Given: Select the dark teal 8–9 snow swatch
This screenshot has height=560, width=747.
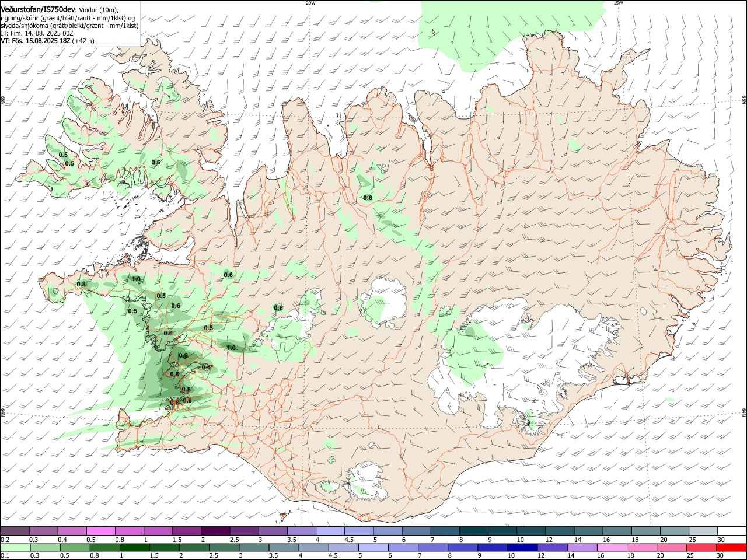Looking at the screenshot, I should point(473,531).
